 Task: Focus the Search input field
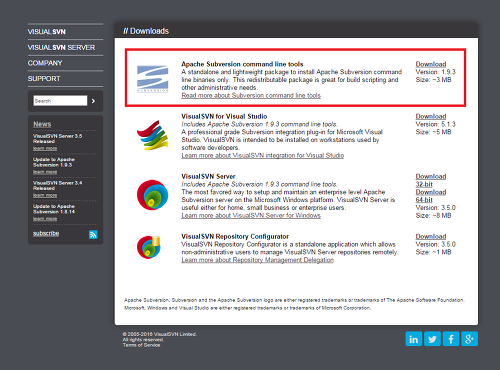tap(60, 101)
